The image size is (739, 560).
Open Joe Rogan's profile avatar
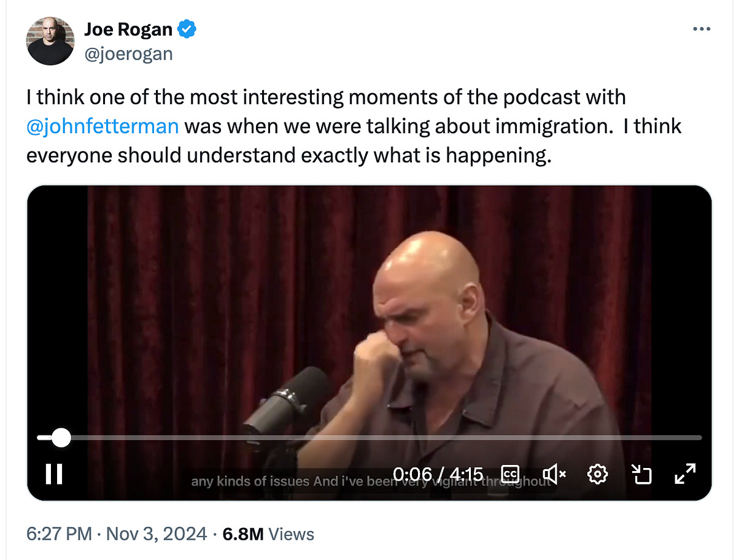[x=50, y=41]
